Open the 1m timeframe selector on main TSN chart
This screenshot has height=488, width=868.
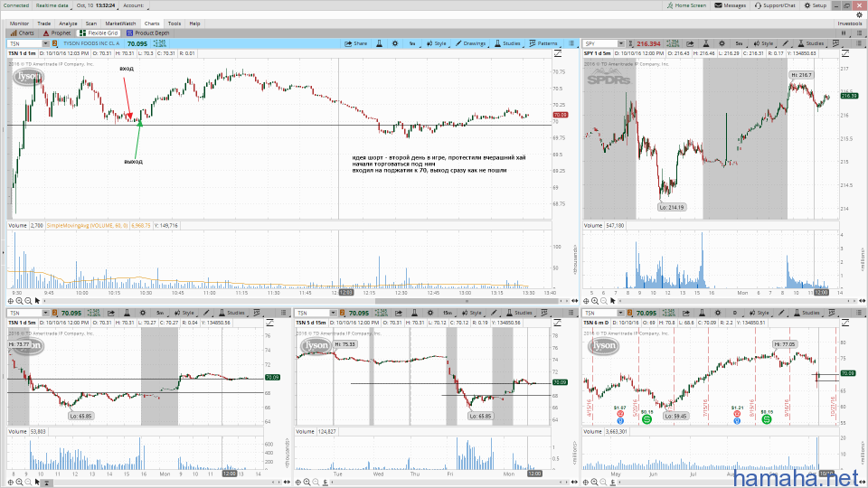coord(412,43)
